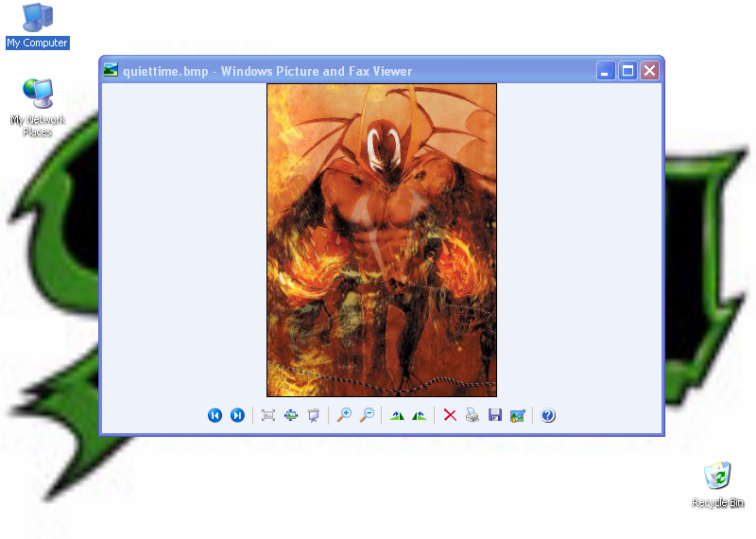This screenshot has height=539, width=756.
Task: Zoom out with magnifier minus icon
Action: [x=367, y=415]
